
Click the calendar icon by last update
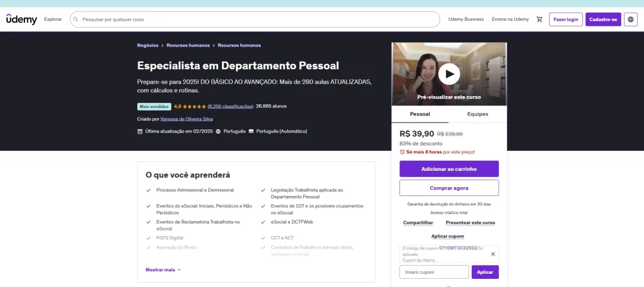click(140, 132)
